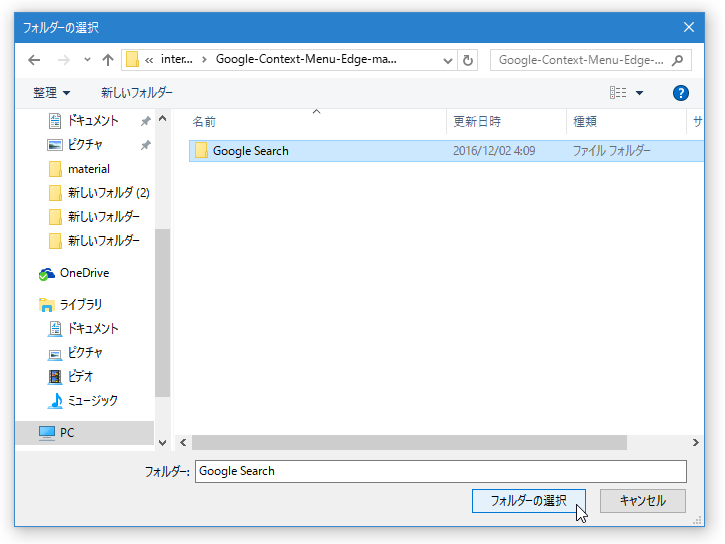
Task: Open the 整理 menu
Action: [51, 93]
